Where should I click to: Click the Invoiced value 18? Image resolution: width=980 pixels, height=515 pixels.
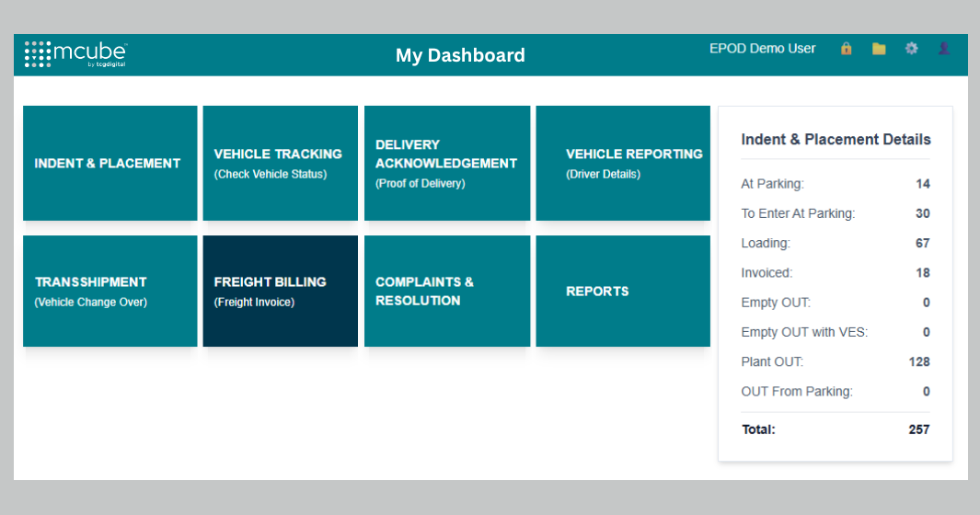click(923, 272)
